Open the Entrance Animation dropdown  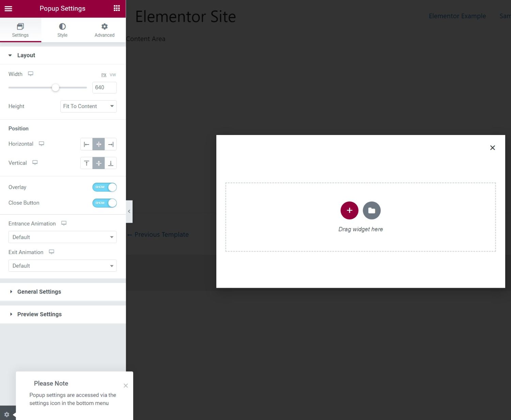62,237
